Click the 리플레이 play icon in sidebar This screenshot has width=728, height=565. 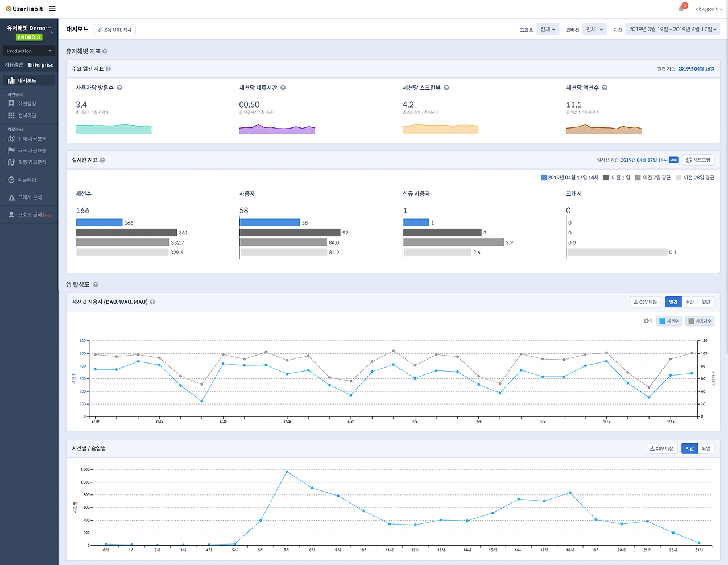[x=11, y=180]
